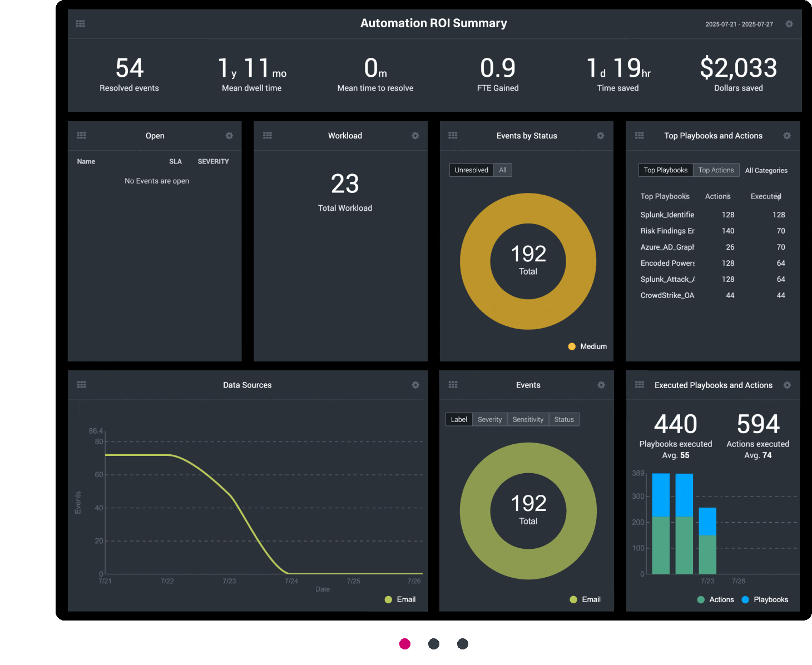Select the Risk Findings playbook entry
This screenshot has height=665, width=812.
pos(667,230)
